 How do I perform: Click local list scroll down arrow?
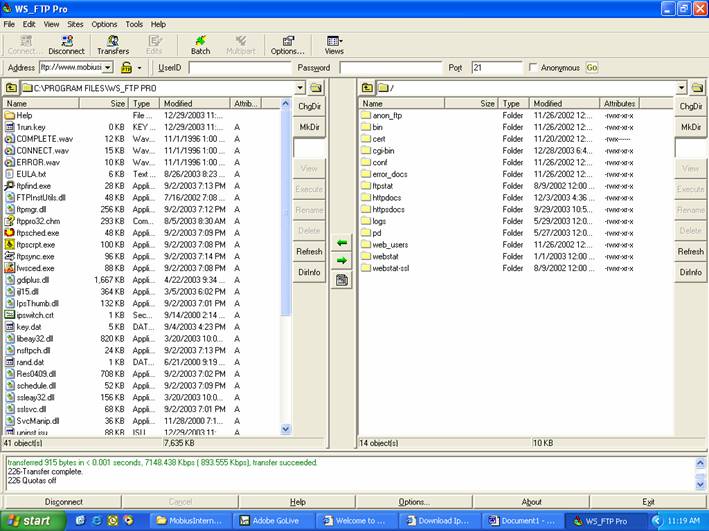pos(285,429)
